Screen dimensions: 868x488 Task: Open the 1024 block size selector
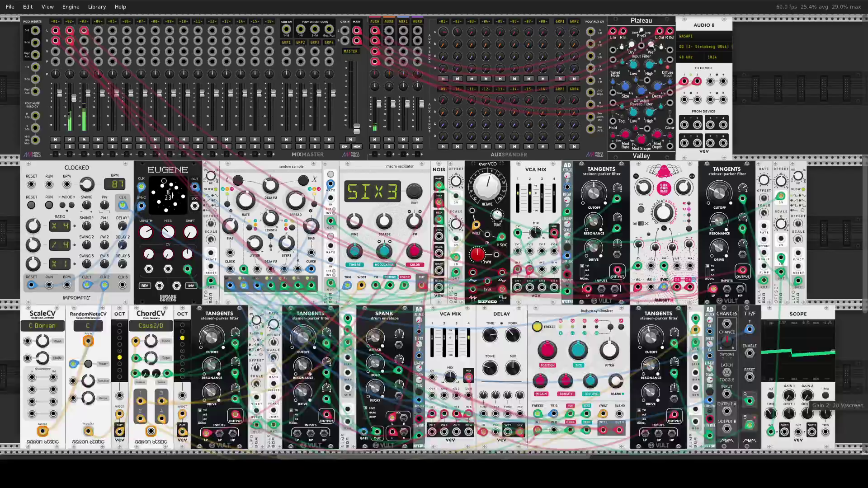(x=718, y=57)
